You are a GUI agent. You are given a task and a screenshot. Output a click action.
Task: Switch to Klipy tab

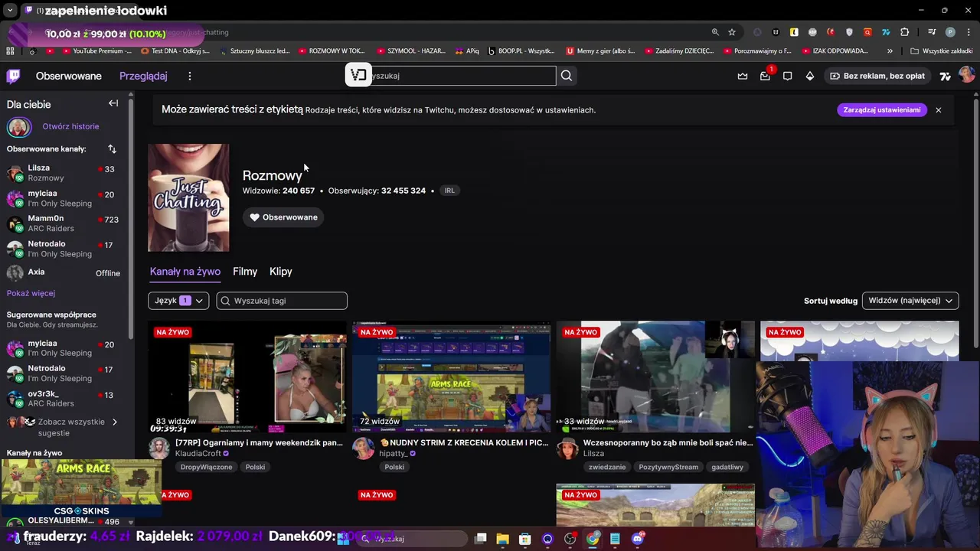[x=281, y=272]
